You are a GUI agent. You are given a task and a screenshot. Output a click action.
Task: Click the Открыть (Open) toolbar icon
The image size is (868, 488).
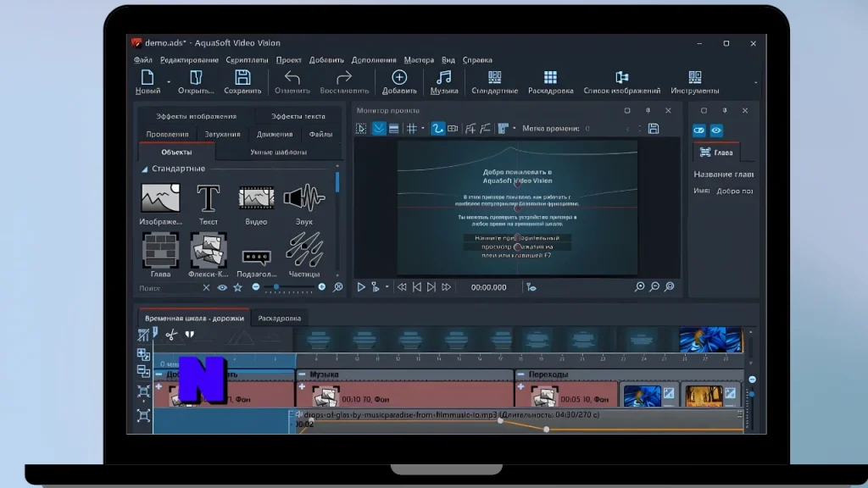coord(196,77)
